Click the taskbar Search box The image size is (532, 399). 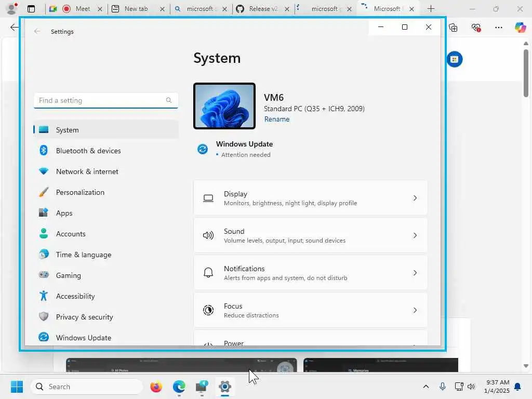pos(87,387)
